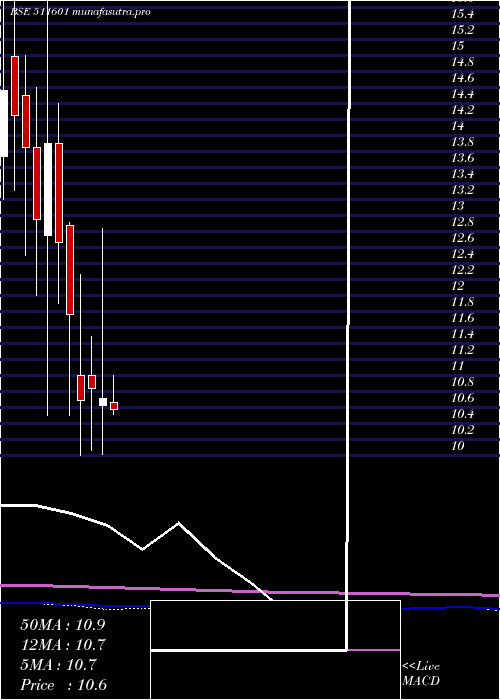Click the 12.8 price axis label
This screenshot has height=700, width=500.
pyautogui.click(x=462, y=222)
